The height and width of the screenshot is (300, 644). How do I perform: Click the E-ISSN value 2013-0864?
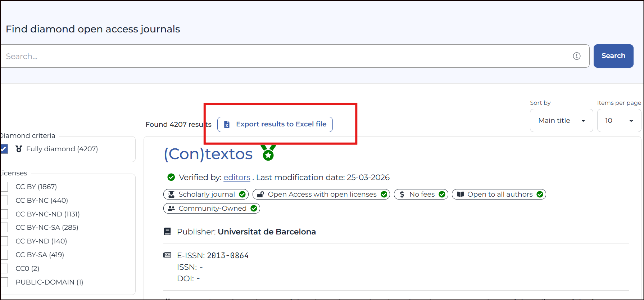(228, 256)
